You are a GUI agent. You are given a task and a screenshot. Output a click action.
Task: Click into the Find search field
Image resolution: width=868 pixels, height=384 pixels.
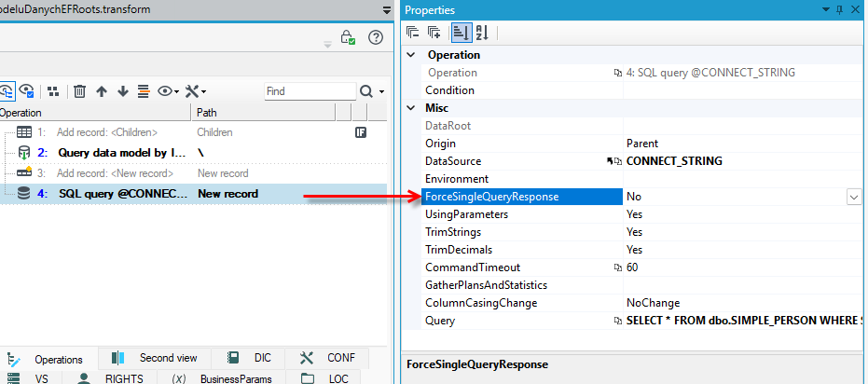(310, 91)
